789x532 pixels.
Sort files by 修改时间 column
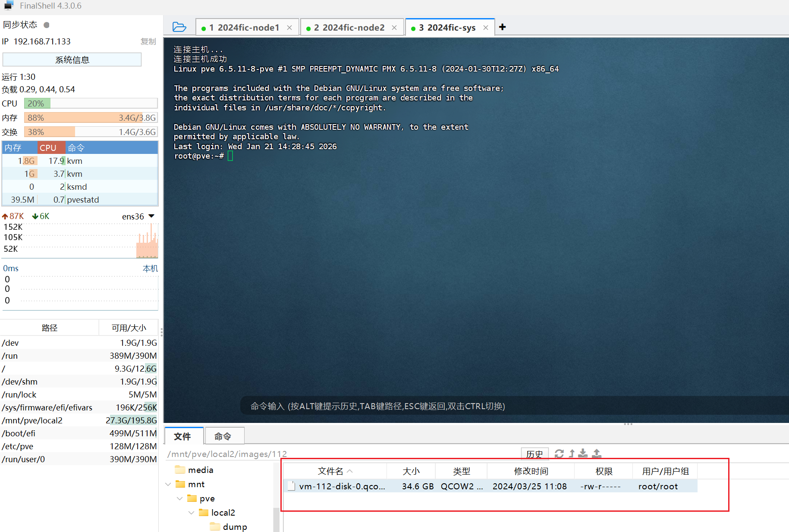click(x=531, y=471)
